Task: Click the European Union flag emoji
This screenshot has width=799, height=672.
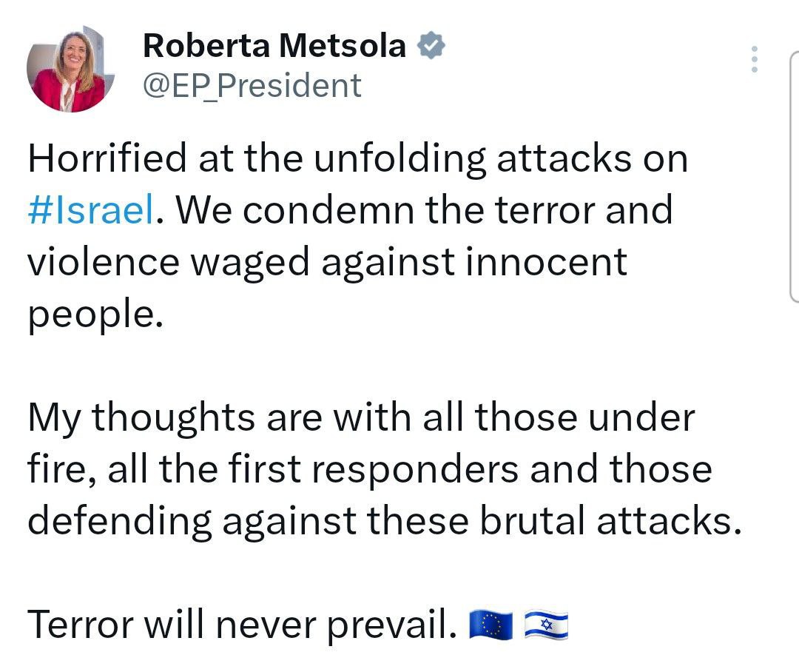Action: click(490, 626)
